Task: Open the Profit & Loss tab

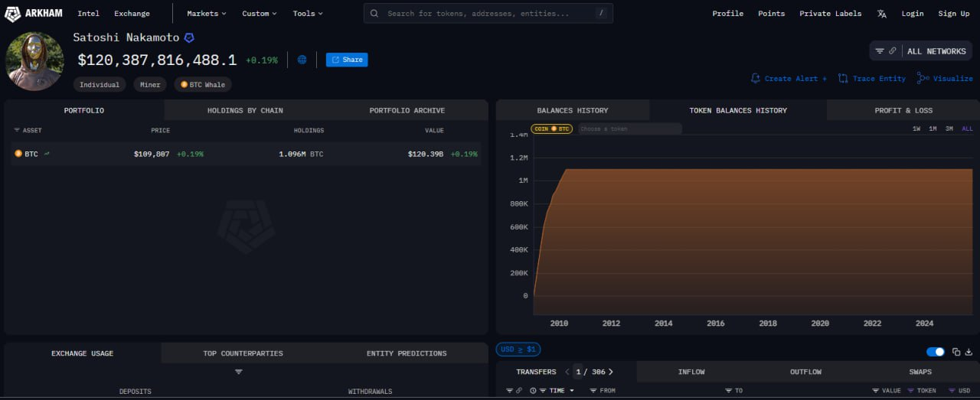Action: (903, 110)
